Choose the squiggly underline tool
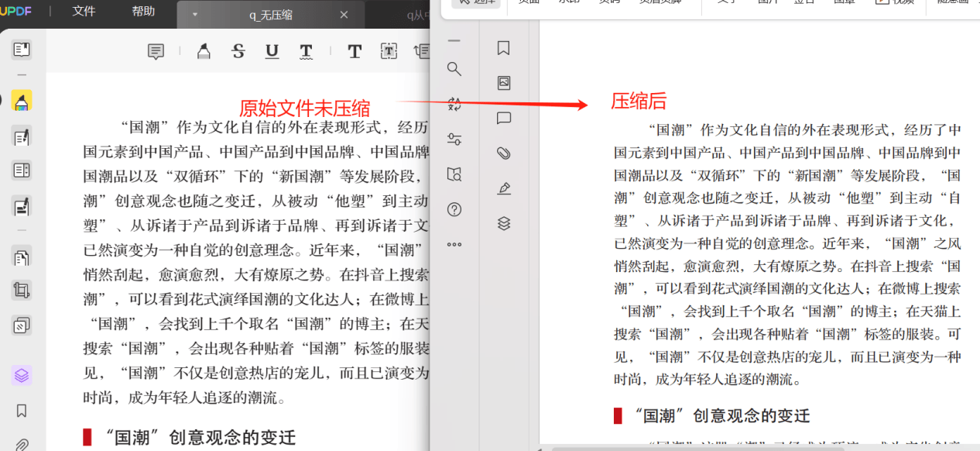980x451 pixels. 306,51
